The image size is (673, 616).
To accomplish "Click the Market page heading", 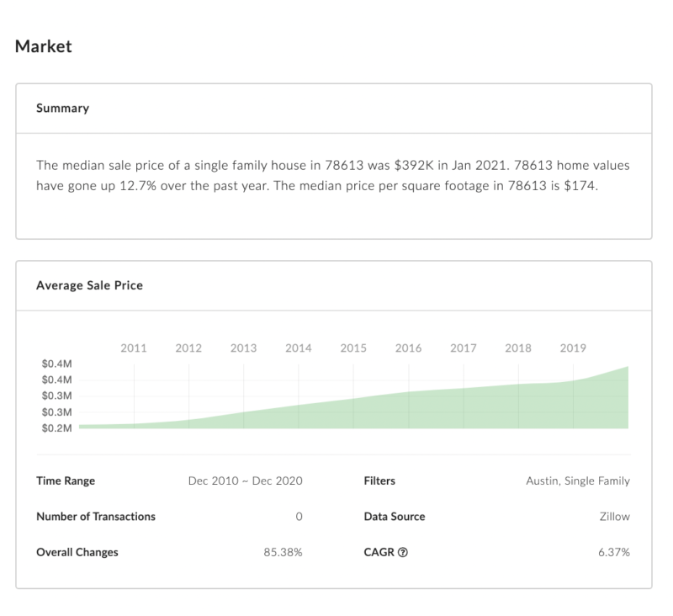I will 43,46.
